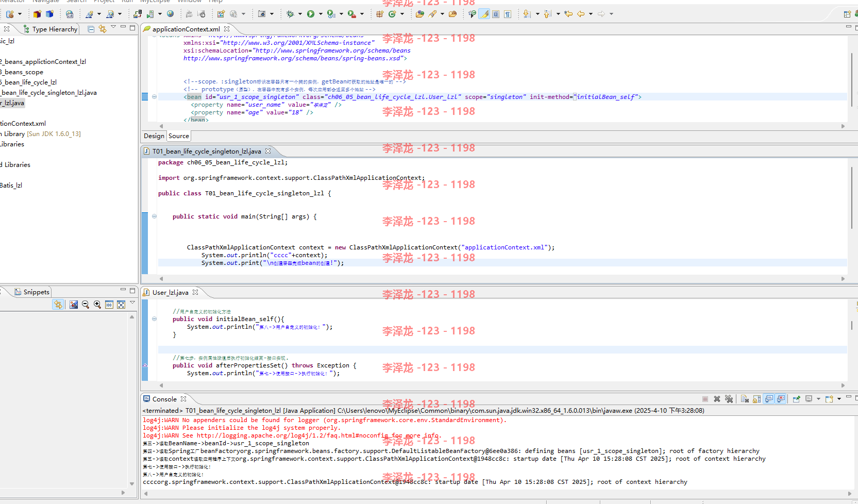Image resolution: width=858 pixels, height=504 pixels.
Task: Click Remove All Terminated Launches in Console
Action: point(729,399)
